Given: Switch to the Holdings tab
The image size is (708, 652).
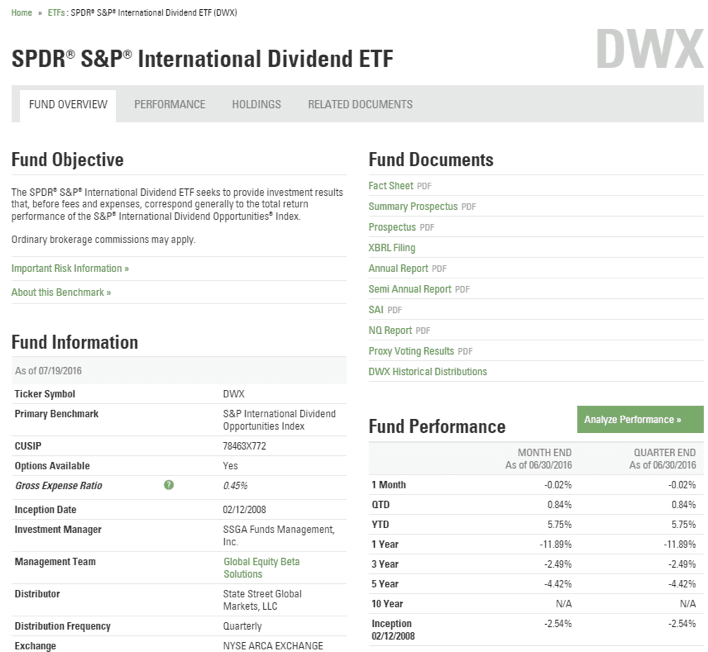Looking at the screenshot, I should [x=256, y=105].
